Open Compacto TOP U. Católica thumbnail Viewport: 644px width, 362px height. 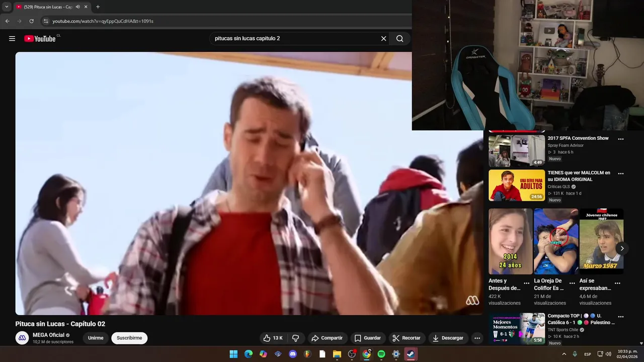coord(517,329)
